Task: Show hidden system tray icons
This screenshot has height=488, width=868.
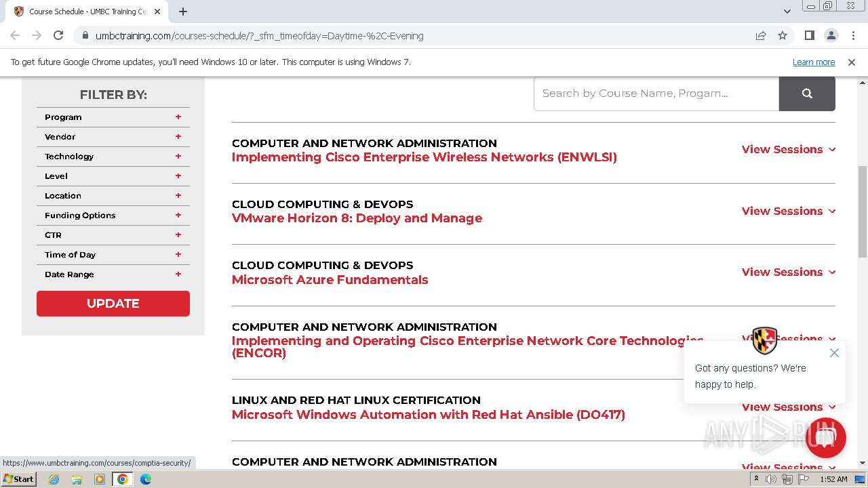Action: click(x=756, y=479)
